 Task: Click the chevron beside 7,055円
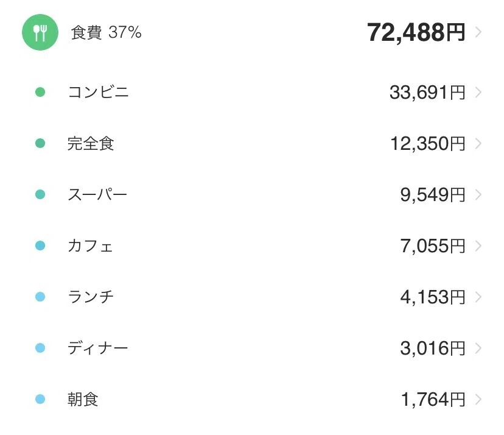(x=478, y=246)
